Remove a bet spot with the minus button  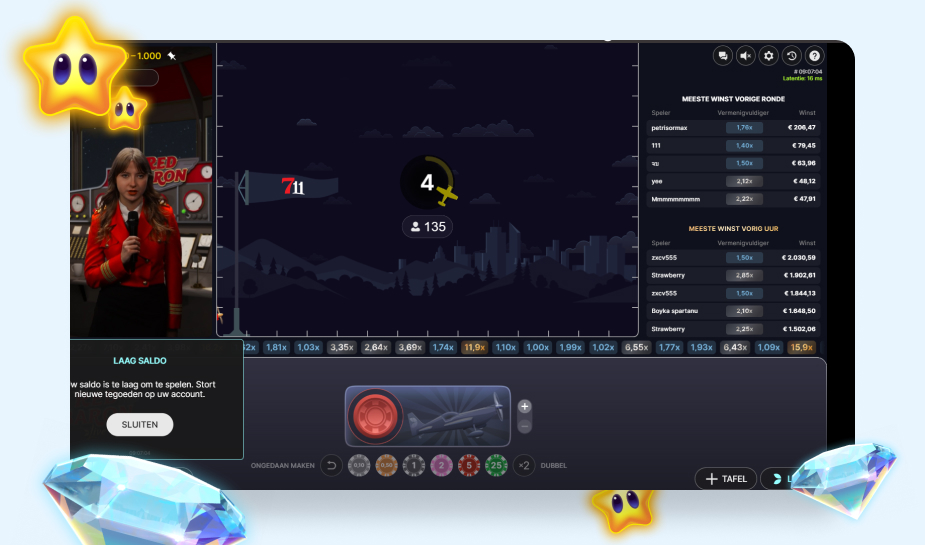524,426
